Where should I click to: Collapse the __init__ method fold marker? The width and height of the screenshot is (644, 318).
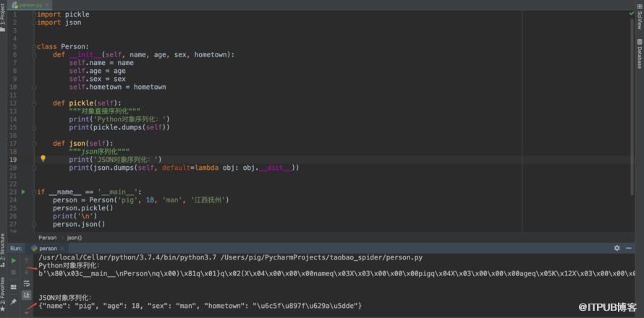[x=34, y=55]
